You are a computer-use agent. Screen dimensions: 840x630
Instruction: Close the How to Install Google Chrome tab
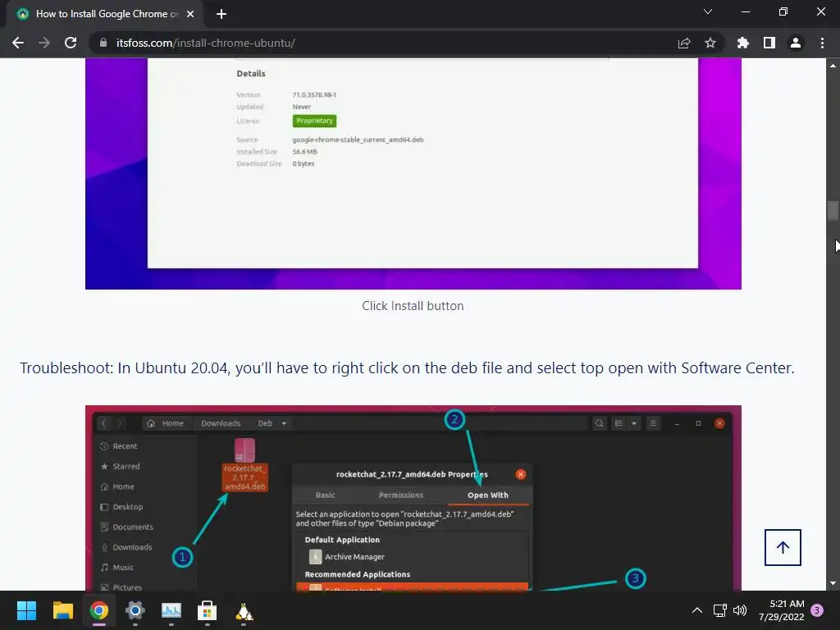click(190, 14)
